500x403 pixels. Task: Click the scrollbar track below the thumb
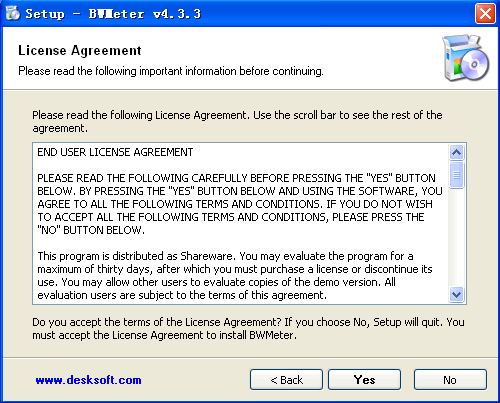(x=456, y=237)
